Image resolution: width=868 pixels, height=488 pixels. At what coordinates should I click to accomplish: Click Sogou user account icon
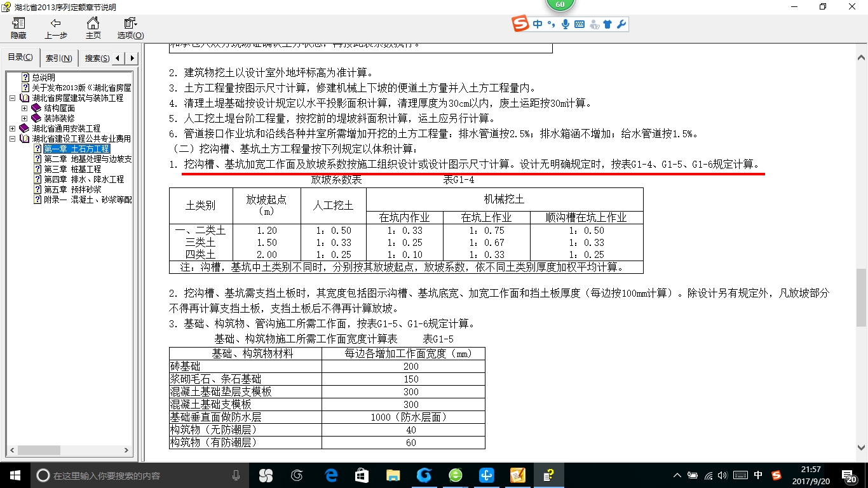tap(594, 24)
